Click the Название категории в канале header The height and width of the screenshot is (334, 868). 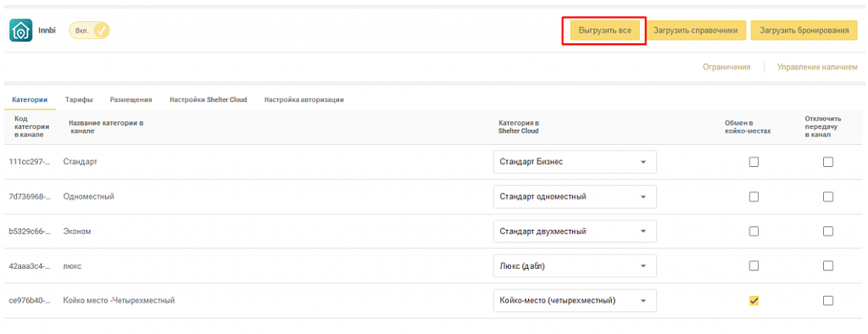tap(106, 127)
